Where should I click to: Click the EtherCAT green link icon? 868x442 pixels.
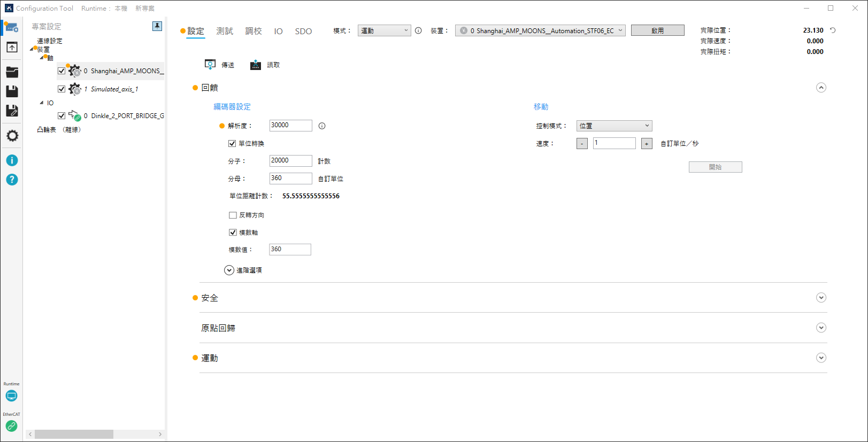pos(11,426)
